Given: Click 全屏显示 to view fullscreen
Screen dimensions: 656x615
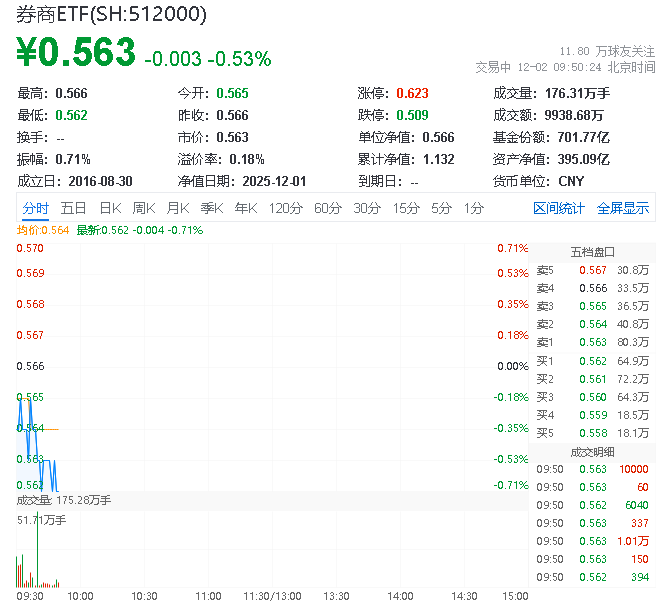Looking at the screenshot, I should click(622, 208).
